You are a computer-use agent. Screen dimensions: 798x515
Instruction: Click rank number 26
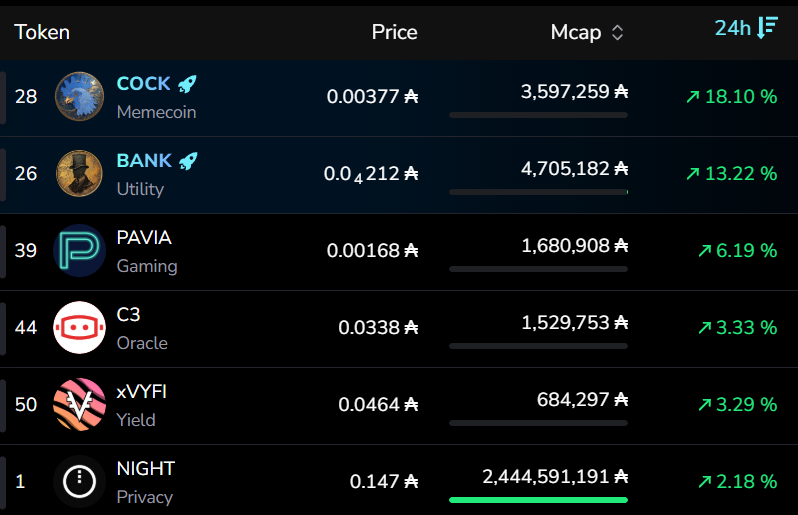click(26, 174)
